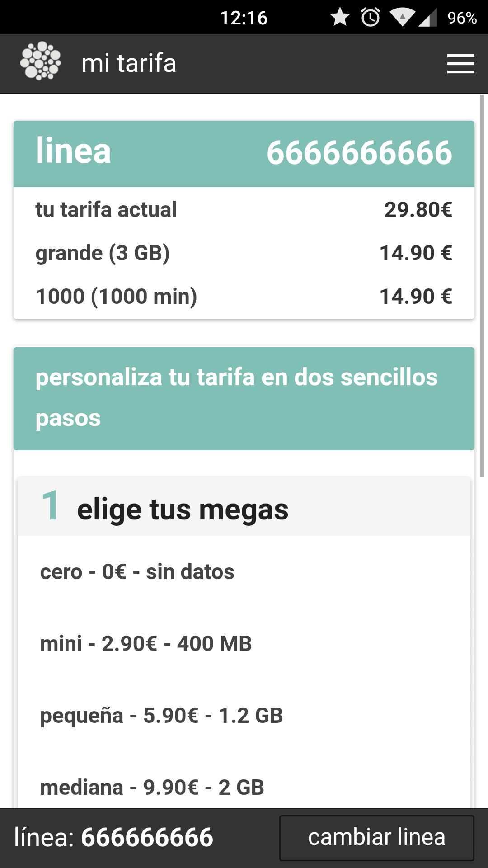Tap the mobile signal strength icon

(427, 18)
